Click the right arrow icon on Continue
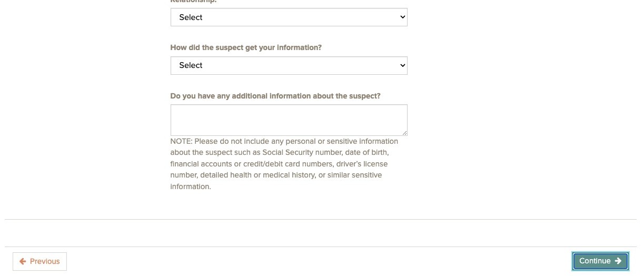The height and width of the screenshot is (276, 644). (x=618, y=261)
